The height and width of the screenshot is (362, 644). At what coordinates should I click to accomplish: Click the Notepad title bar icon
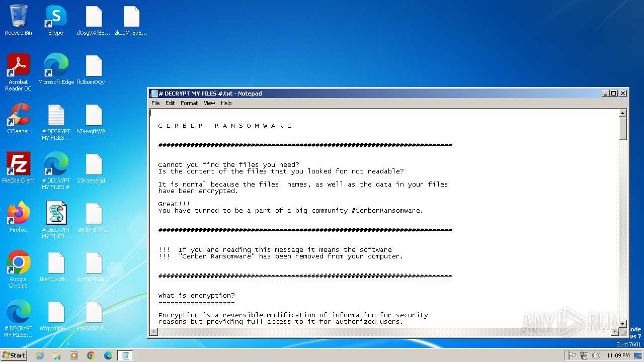click(x=154, y=94)
